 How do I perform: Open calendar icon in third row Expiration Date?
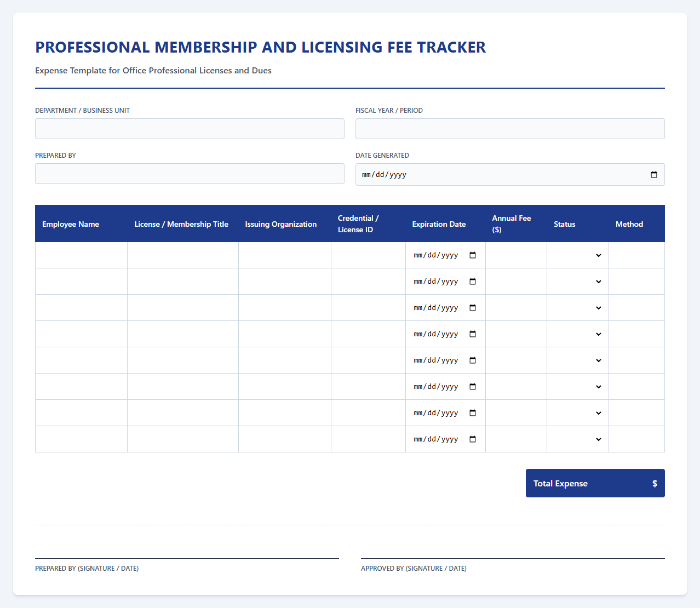pos(473,308)
